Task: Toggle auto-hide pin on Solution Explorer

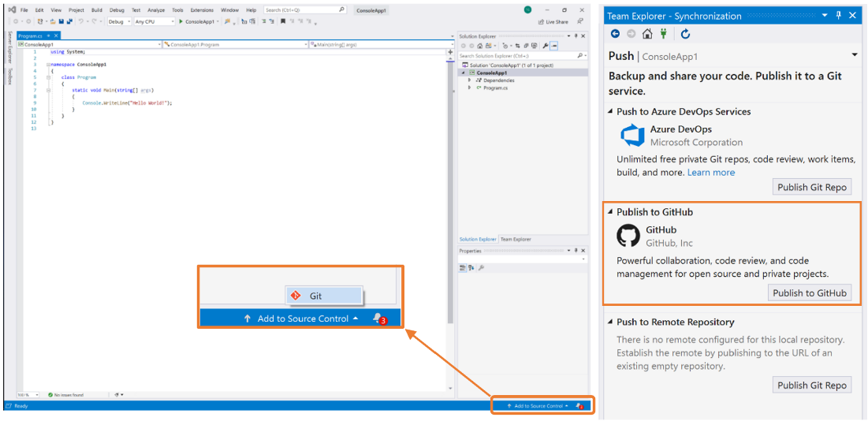Action: click(576, 36)
